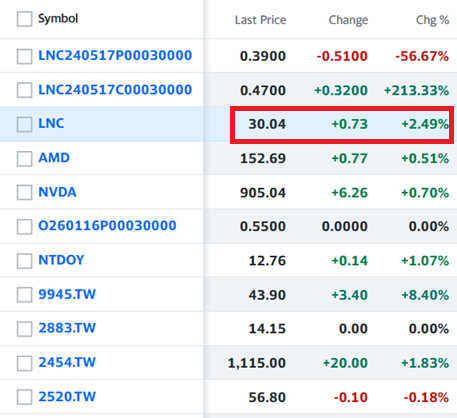Image resolution: width=457 pixels, height=418 pixels.
Task: Tick the AMD row checkbox
Action: tap(24, 159)
